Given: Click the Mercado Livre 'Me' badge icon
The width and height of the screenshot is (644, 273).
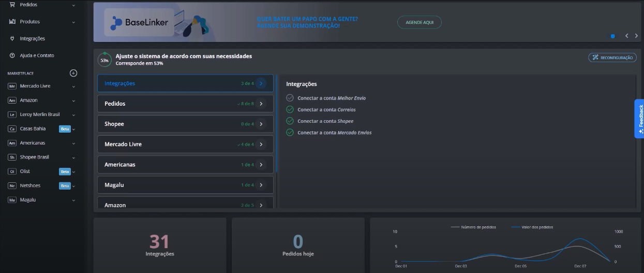Looking at the screenshot, I should point(12,86).
